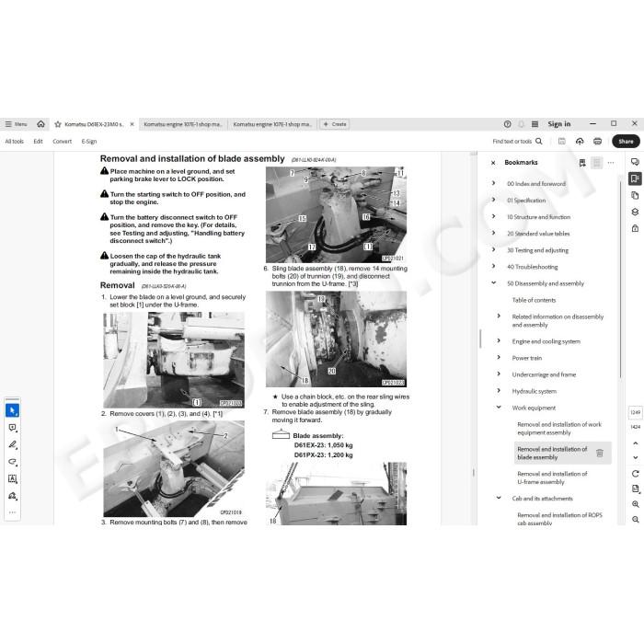Click the add new bookmark icon

[x=582, y=163]
